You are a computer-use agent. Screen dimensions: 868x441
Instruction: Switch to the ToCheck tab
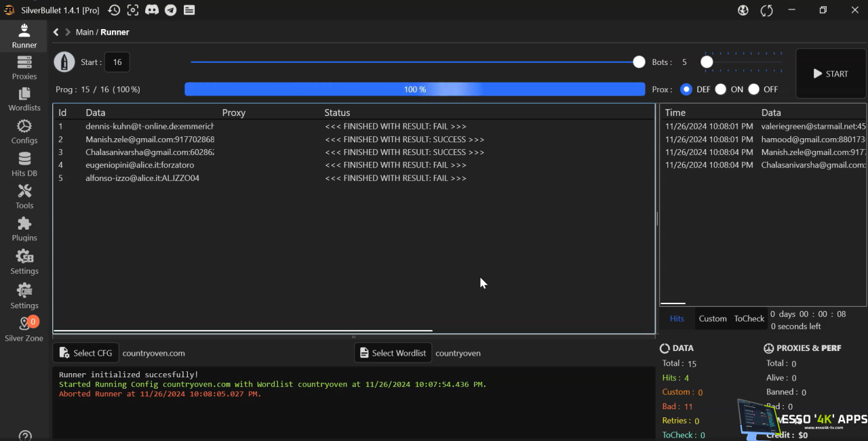coord(749,318)
